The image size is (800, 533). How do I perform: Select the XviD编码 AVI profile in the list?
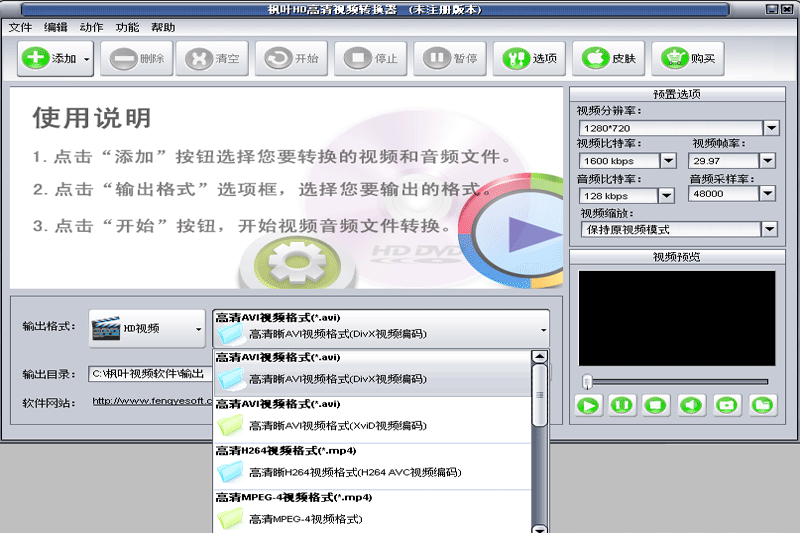(372, 420)
